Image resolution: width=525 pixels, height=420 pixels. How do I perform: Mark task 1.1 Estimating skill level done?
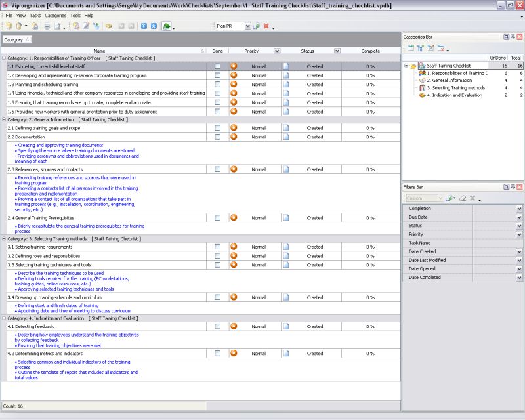(217, 66)
